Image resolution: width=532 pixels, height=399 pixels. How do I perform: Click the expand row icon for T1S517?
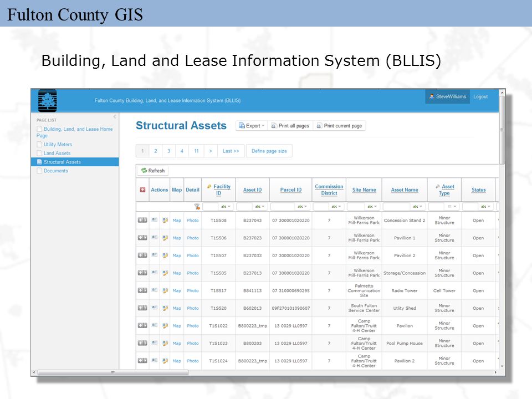pos(142,290)
